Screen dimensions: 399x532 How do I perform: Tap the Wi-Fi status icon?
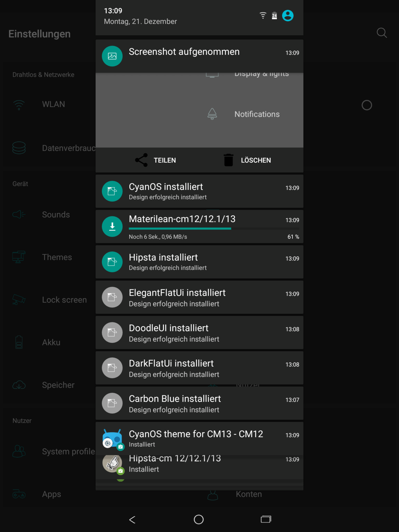[x=263, y=16]
